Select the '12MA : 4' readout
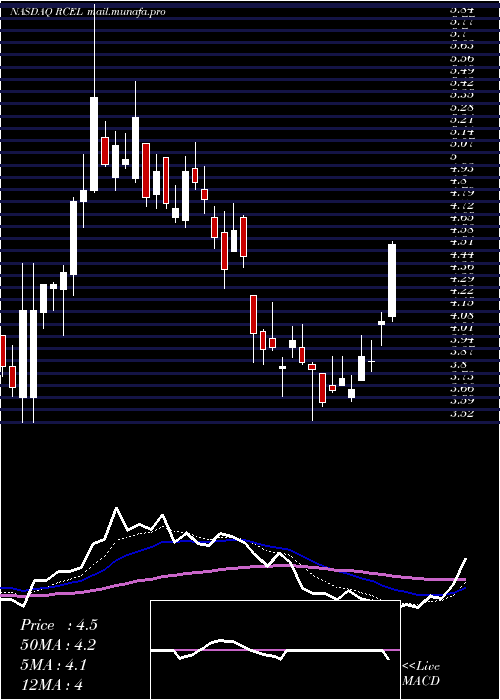The width and height of the screenshot is (500, 700). pos(52,685)
